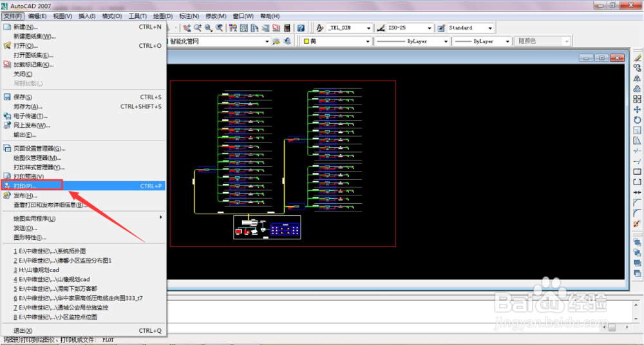
Task: Open the Dimension Style manager icon
Action: click(381, 28)
